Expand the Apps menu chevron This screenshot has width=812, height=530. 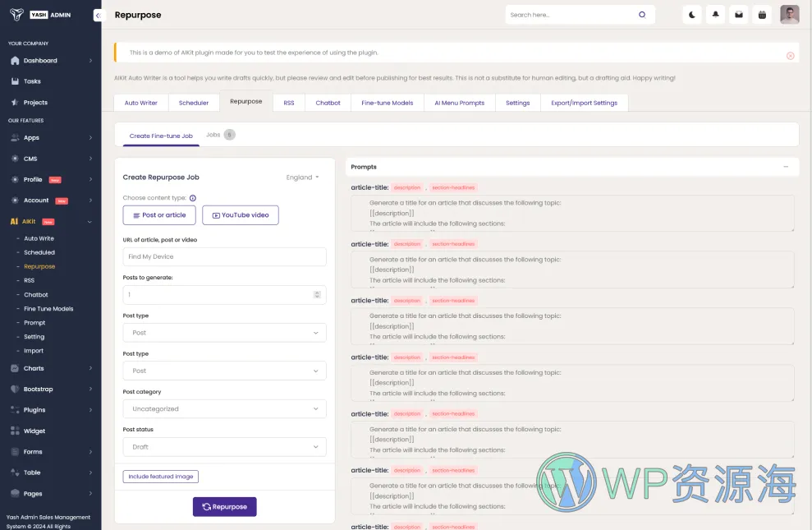click(90, 138)
